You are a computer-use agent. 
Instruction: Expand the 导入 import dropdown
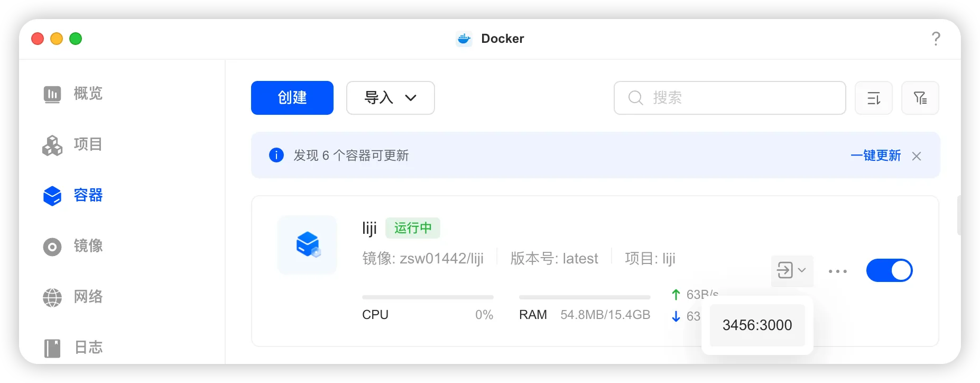point(391,98)
